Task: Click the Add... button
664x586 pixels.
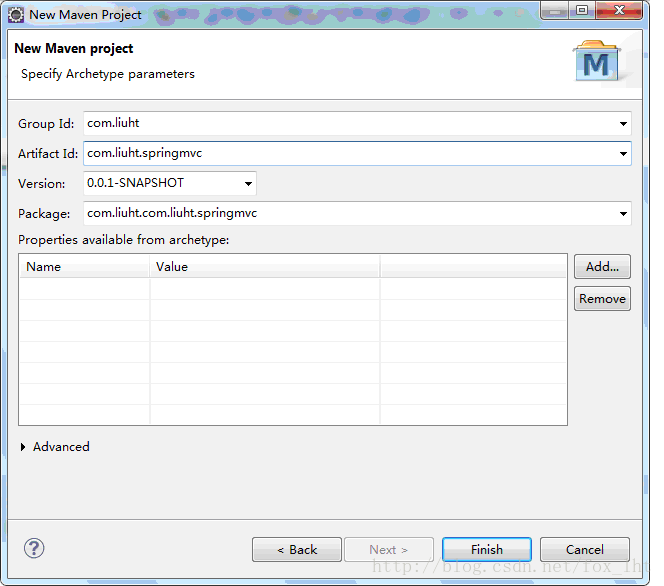Action: (602, 267)
